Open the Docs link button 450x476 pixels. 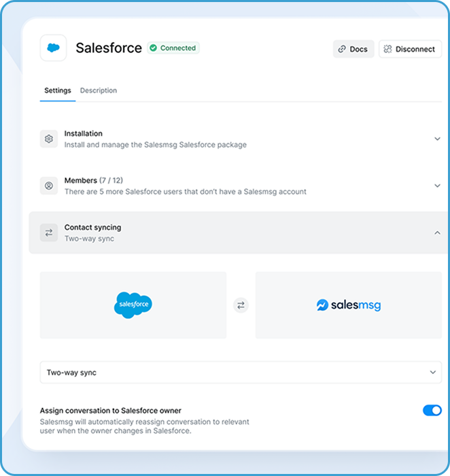(x=353, y=49)
